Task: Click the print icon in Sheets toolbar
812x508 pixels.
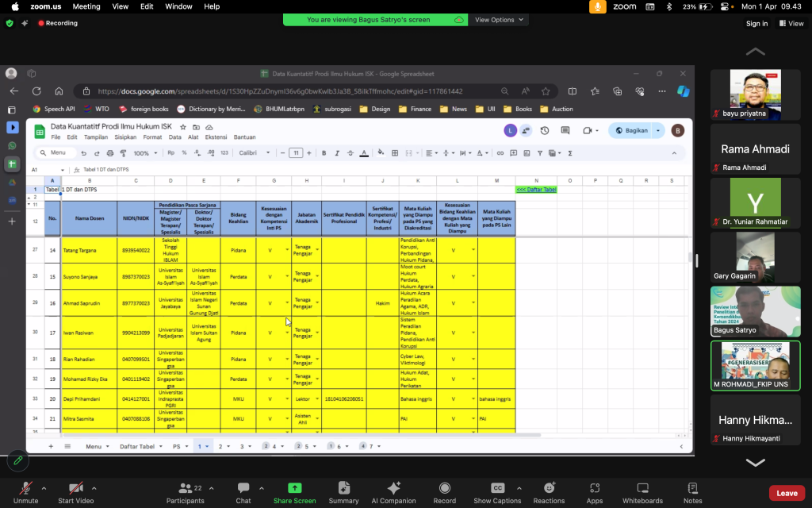Action: pyautogui.click(x=109, y=153)
